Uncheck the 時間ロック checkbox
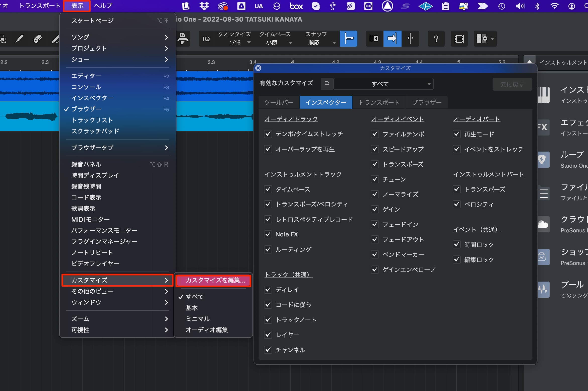The height and width of the screenshot is (391, 588). 457,244
